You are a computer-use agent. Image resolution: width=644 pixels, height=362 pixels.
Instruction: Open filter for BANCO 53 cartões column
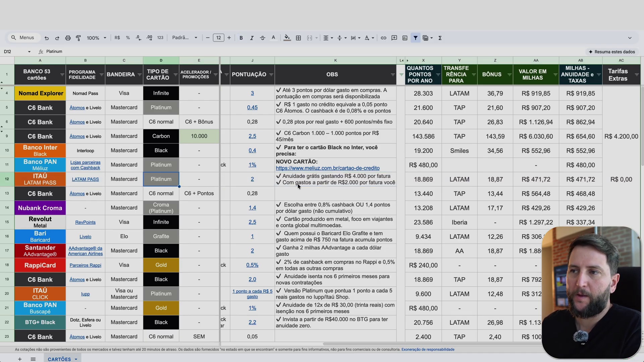62,74
